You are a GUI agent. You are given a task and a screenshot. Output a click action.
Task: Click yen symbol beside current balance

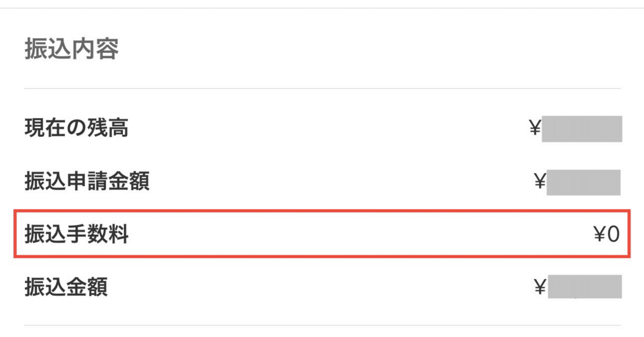click(534, 129)
